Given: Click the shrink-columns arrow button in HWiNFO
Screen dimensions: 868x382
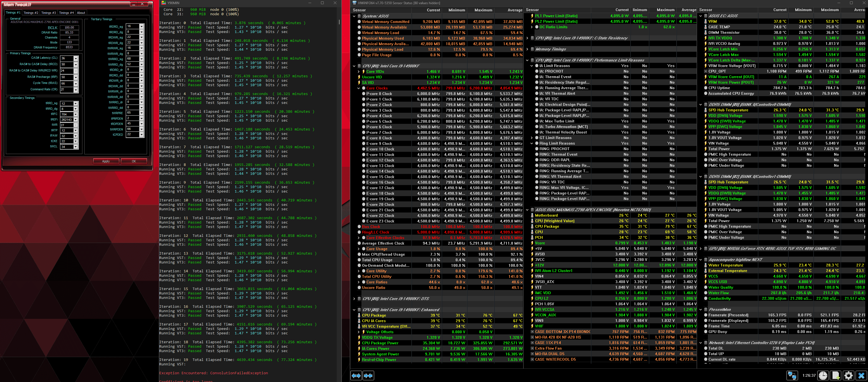Looking at the screenshot, I should (368, 375).
